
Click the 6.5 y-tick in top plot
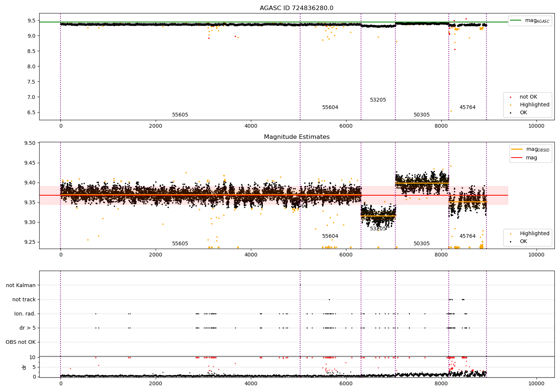click(x=31, y=112)
